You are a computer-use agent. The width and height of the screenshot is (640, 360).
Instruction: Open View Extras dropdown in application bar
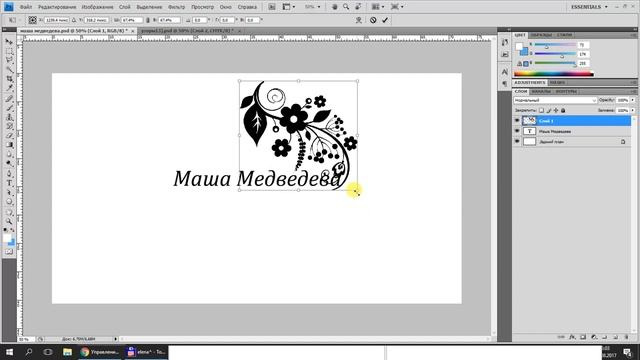click(x=289, y=7)
